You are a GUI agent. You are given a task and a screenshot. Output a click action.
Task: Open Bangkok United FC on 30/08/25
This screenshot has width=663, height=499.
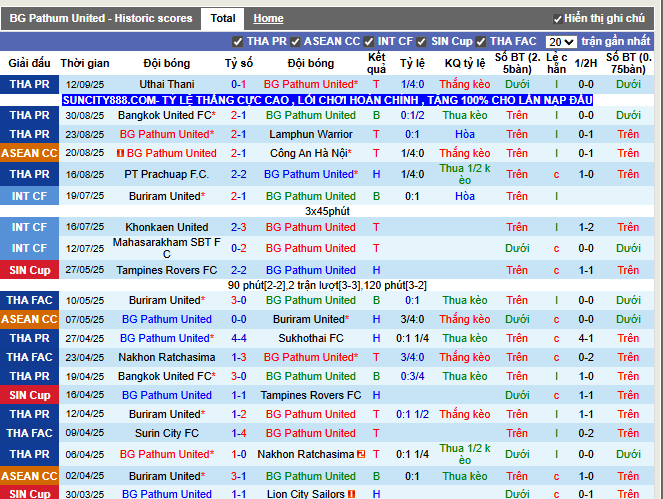click(167, 115)
